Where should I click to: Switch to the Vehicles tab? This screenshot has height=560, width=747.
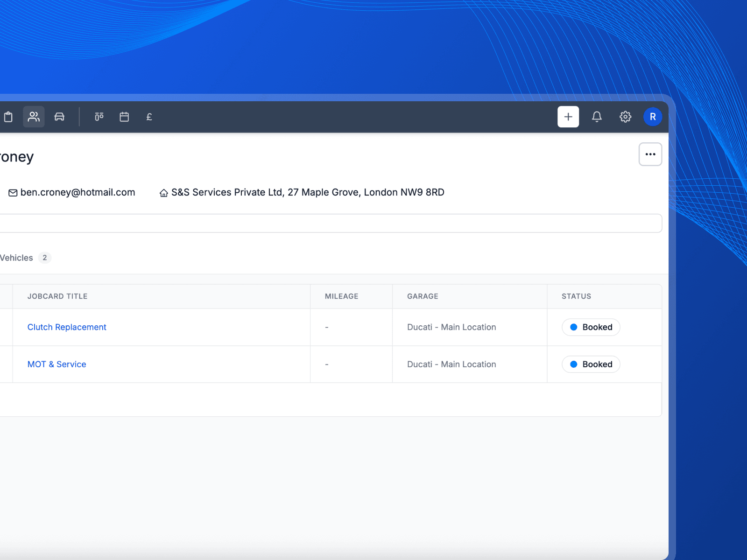(x=16, y=258)
